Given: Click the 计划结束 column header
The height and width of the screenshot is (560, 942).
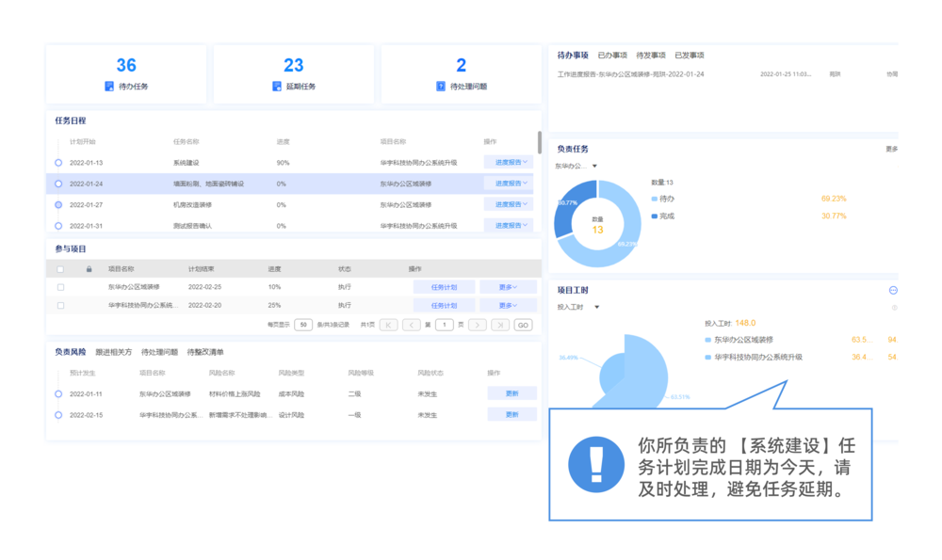Looking at the screenshot, I should [x=202, y=269].
